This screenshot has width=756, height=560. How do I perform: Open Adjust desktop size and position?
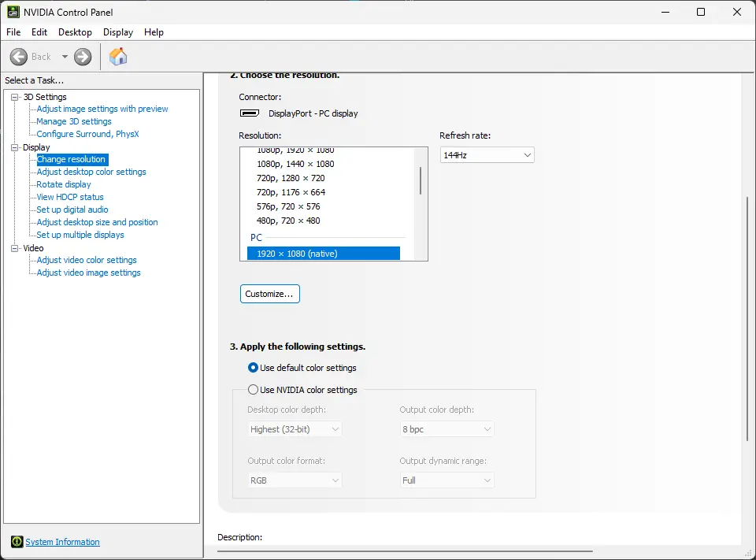click(x=97, y=222)
